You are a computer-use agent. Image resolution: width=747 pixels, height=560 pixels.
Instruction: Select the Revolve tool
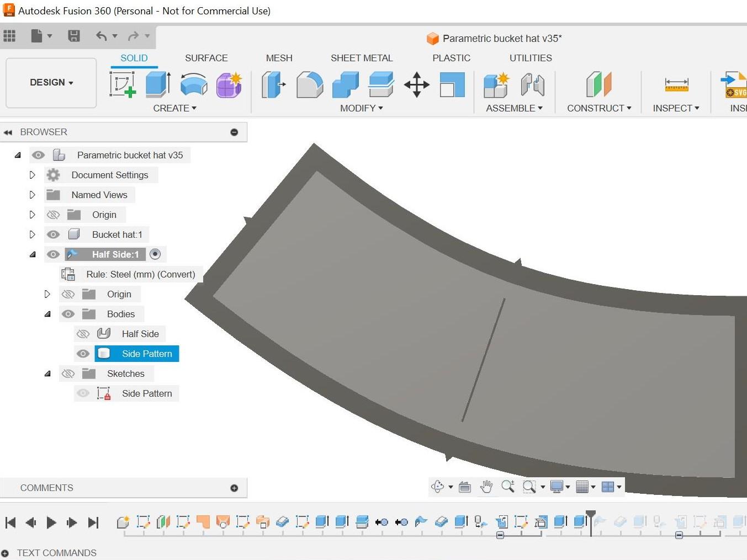[x=193, y=84]
